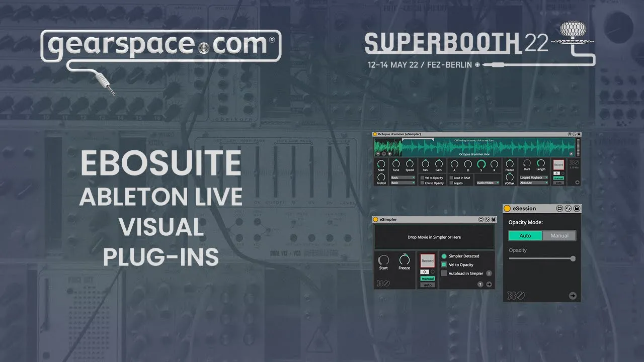Click the leftmost icon in eSession title bar

[559, 209]
